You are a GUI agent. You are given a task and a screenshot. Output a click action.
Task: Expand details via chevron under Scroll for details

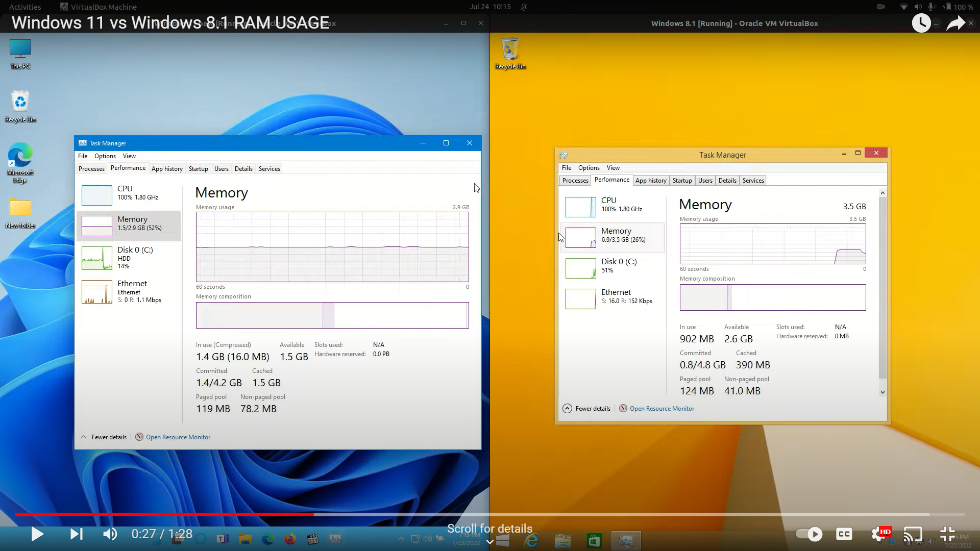(489, 541)
